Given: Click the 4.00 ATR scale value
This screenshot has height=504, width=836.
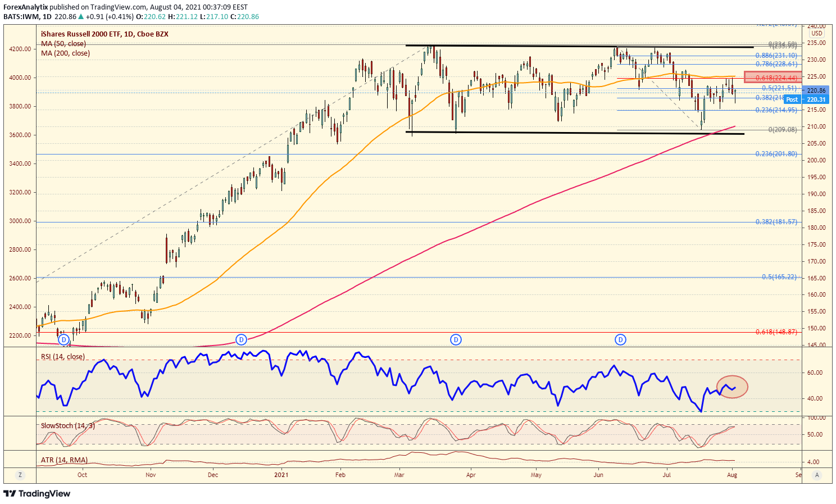Looking at the screenshot, I should pos(813,462).
